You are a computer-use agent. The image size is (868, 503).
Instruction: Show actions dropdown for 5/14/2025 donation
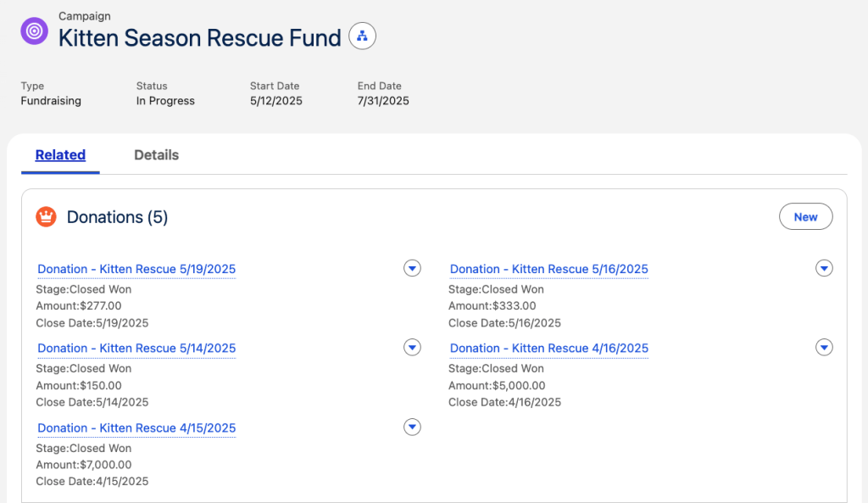click(412, 347)
